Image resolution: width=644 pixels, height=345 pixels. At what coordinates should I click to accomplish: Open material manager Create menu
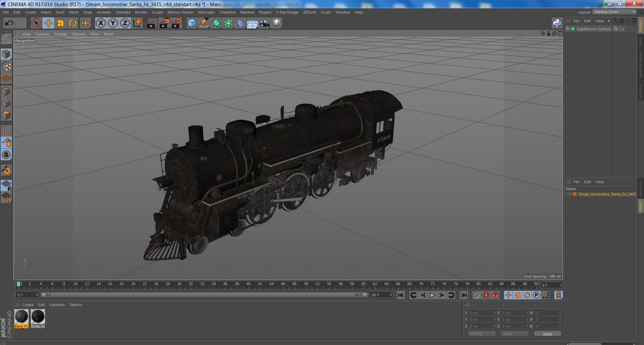pyautogui.click(x=28, y=305)
